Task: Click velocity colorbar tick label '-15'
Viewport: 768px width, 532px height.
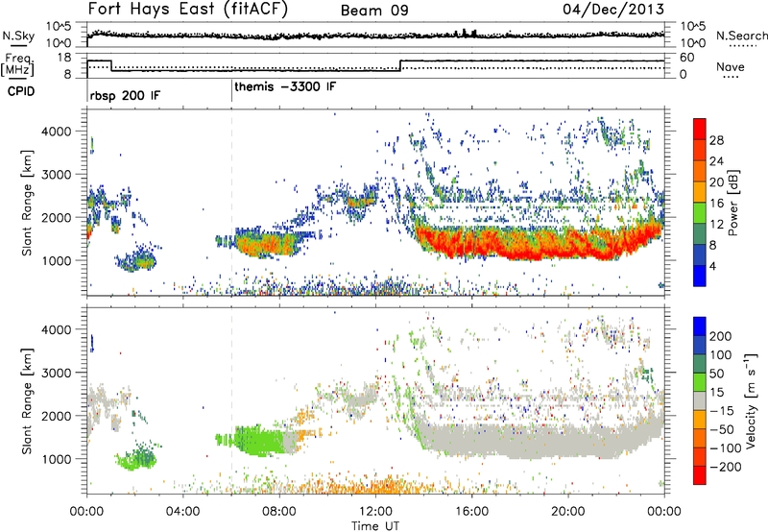Action: point(722,410)
